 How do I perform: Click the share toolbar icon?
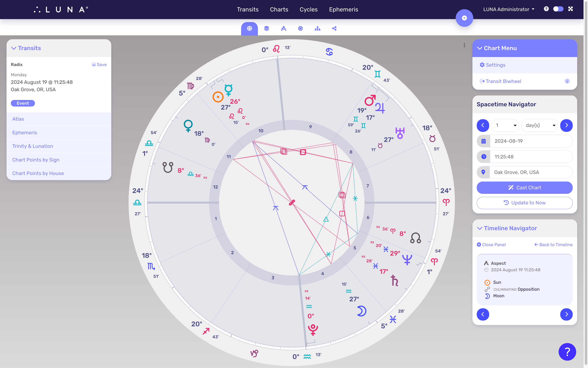pyautogui.click(x=334, y=28)
